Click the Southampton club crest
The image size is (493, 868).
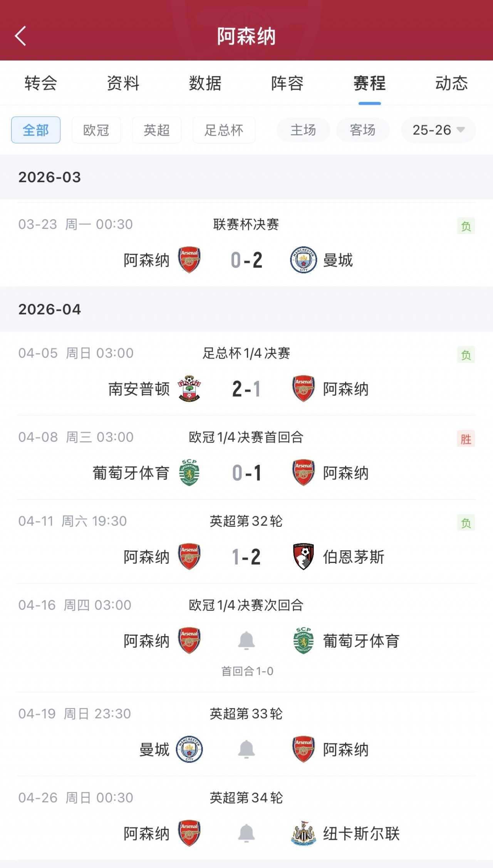coord(189,389)
